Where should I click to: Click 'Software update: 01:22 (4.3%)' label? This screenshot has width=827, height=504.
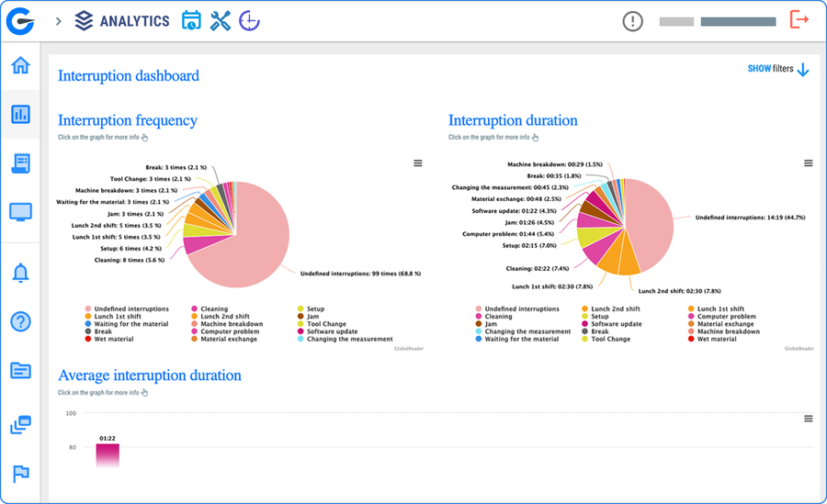[514, 211]
